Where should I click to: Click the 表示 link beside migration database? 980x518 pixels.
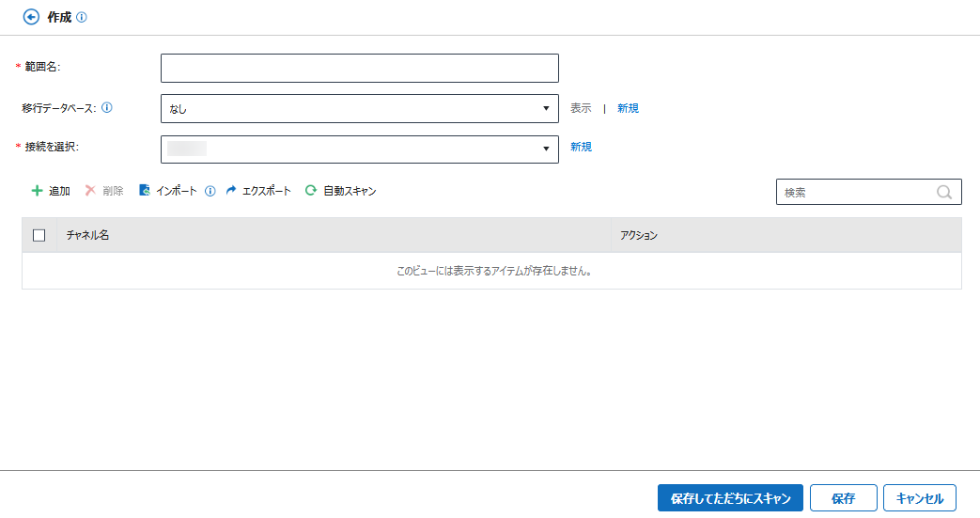click(x=581, y=108)
